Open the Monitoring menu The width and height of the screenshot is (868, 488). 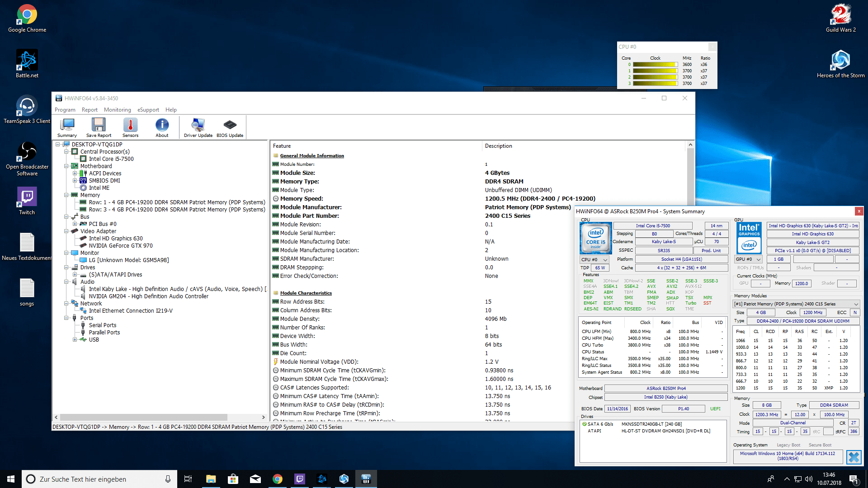tap(117, 110)
